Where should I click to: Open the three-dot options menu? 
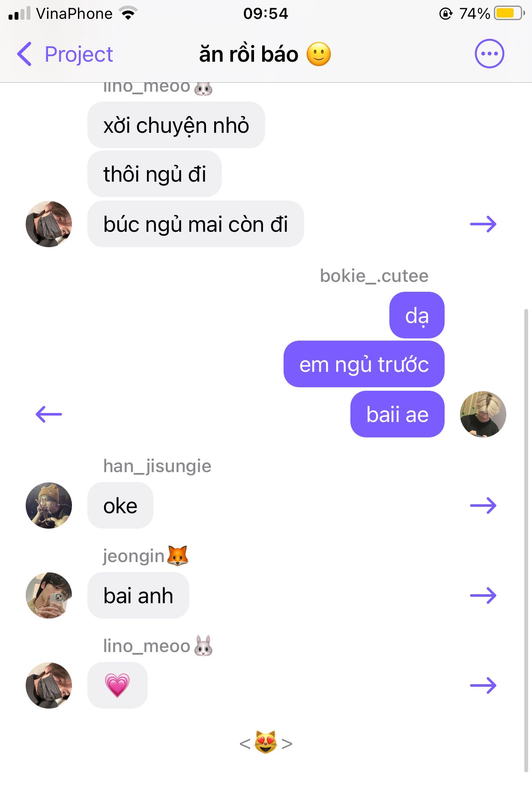pos(489,54)
